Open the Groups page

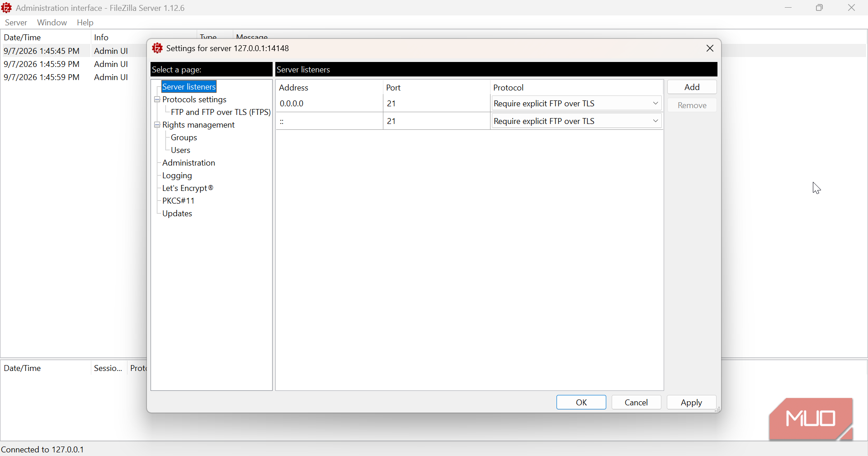(184, 138)
